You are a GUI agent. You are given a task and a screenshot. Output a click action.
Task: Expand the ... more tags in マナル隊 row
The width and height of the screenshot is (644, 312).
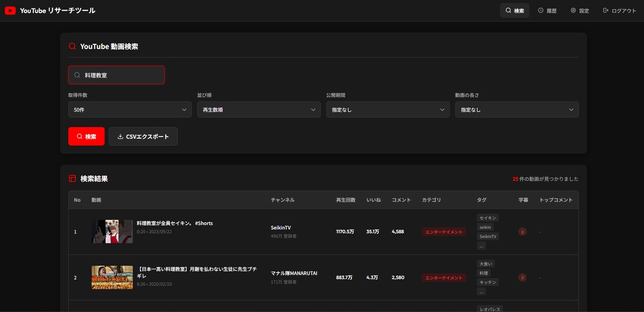(481, 291)
